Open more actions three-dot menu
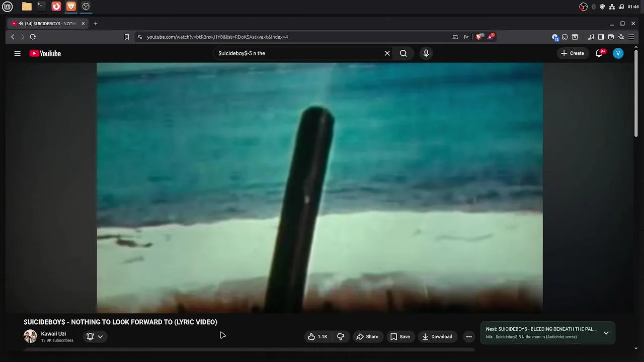This screenshot has width=644, height=362. click(x=469, y=337)
